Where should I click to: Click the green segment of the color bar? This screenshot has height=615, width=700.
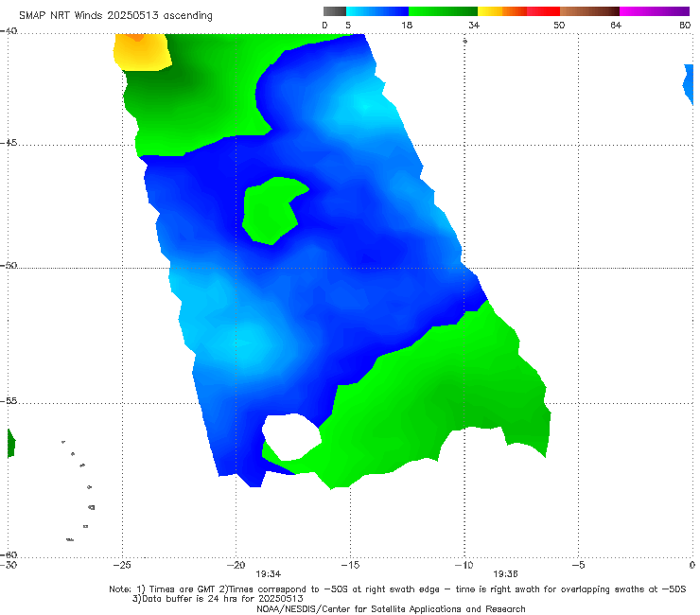point(443,11)
